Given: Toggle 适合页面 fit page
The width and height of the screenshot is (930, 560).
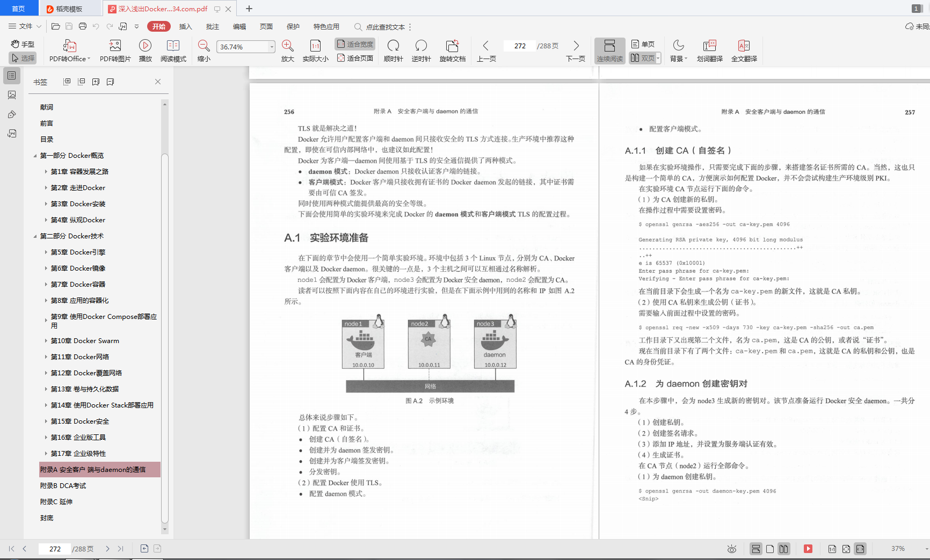Looking at the screenshot, I should tap(355, 58).
